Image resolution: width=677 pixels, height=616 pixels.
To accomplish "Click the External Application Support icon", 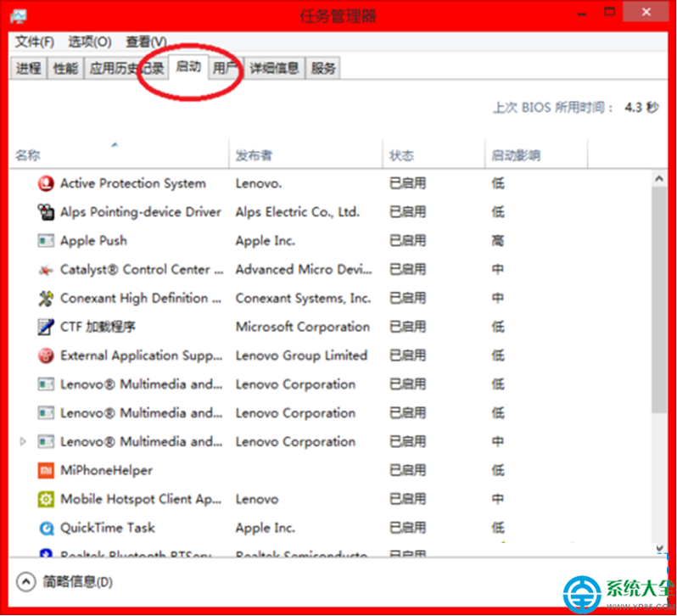I will click(x=46, y=356).
